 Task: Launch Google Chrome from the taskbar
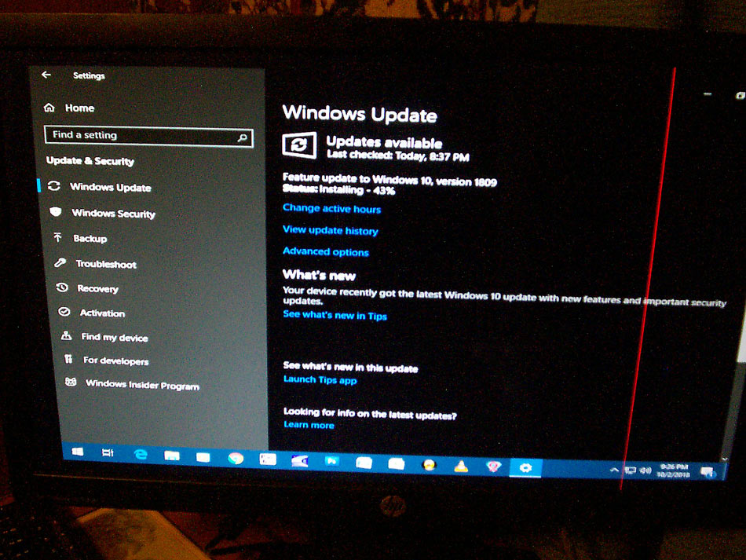pyautogui.click(x=236, y=458)
